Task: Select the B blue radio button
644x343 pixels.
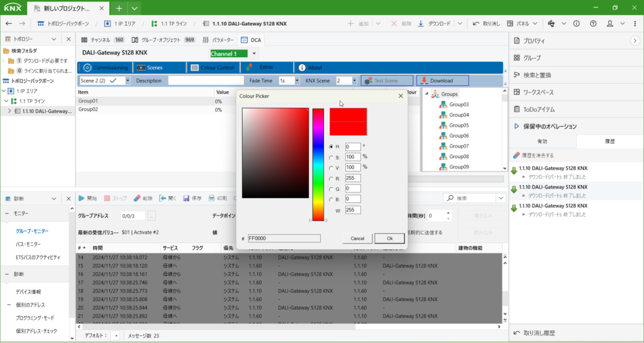Action: point(331,199)
